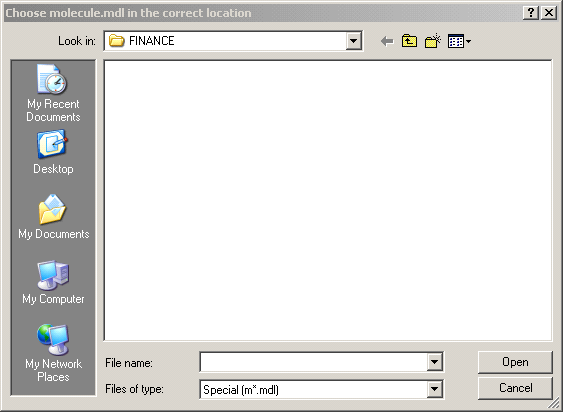Open My Documents from the sidebar
The image size is (563, 412).
[53, 217]
